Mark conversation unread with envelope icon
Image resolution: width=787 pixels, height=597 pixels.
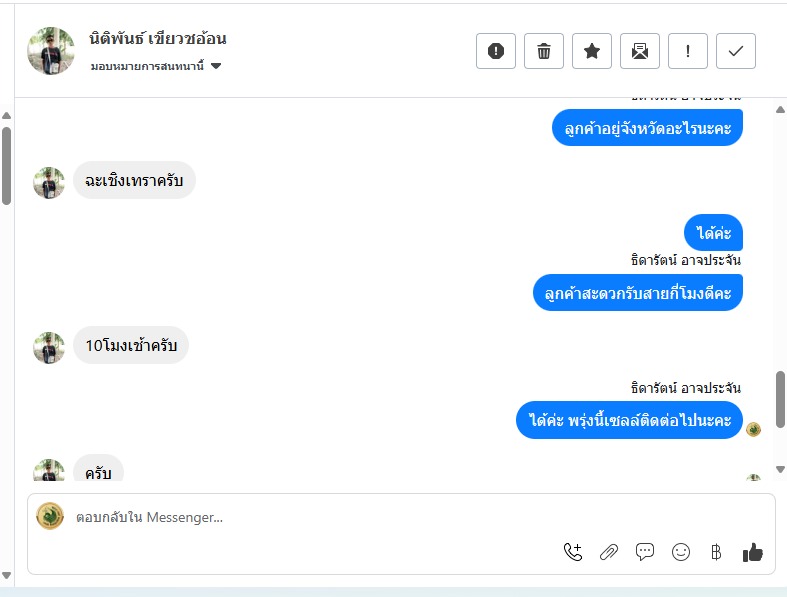click(639, 51)
